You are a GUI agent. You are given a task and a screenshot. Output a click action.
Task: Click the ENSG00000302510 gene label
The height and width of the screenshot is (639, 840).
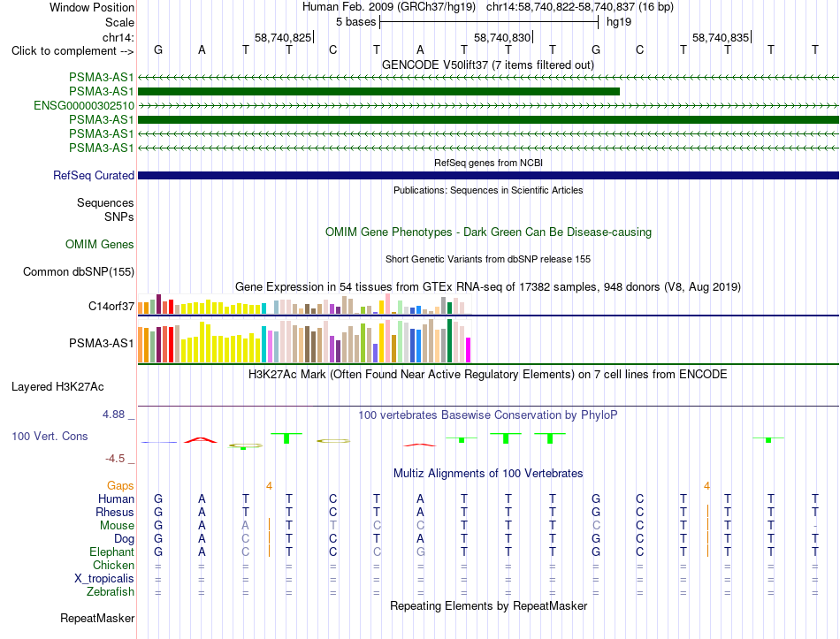click(84, 105)
